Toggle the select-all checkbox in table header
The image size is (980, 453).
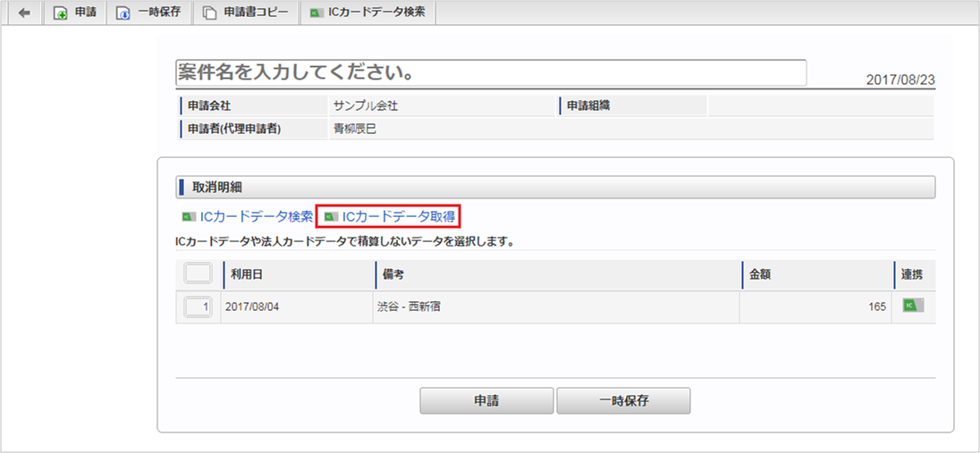pos(199,274)
